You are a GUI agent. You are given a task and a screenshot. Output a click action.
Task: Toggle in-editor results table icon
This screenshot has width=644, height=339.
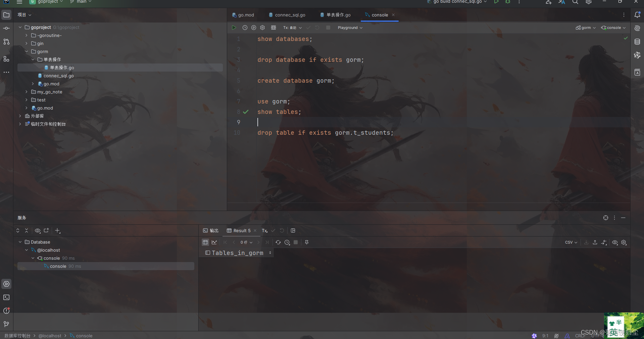click(274, 28)
